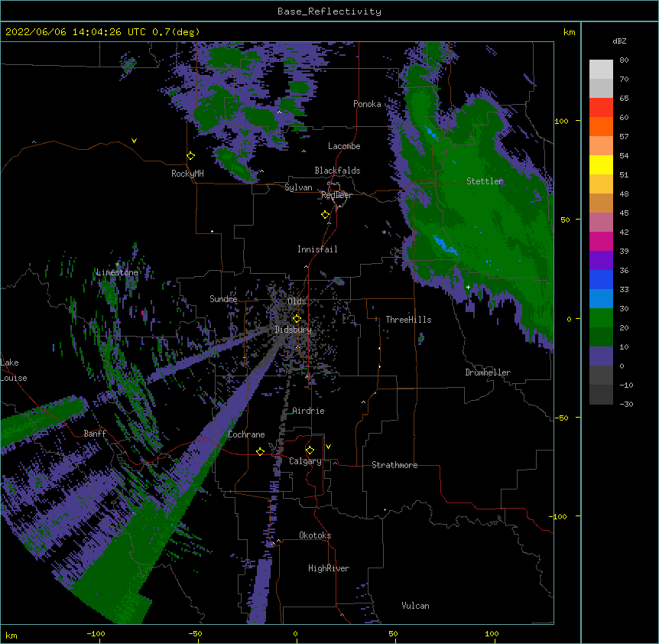Select the yellow diamond marker beneath Cochrane
659x644 pixels.
[x=260, y=451]
